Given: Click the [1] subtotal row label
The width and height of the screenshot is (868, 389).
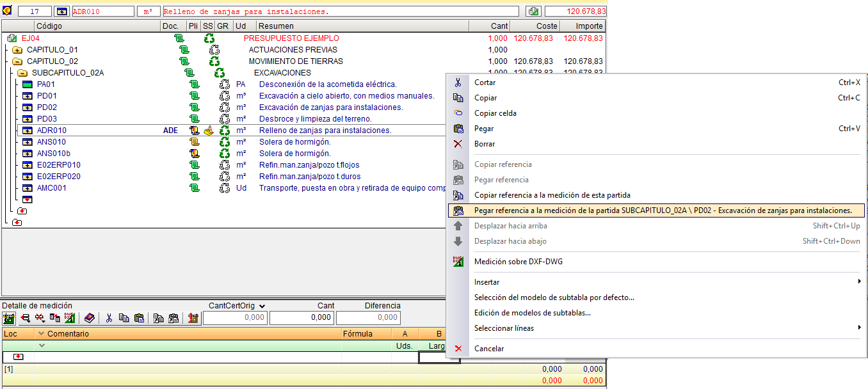Looking at the screenshot, I should (x=9, y=369).
